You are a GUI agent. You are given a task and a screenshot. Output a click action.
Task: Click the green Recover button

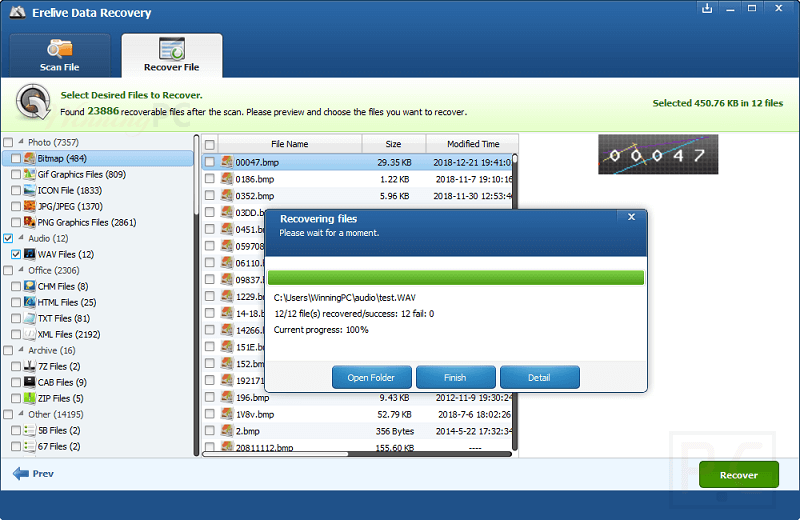739,475
